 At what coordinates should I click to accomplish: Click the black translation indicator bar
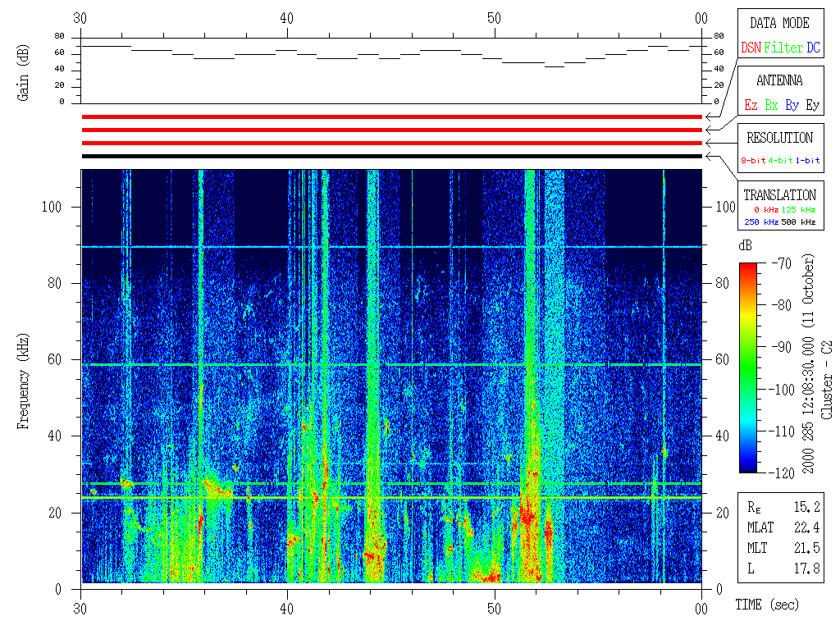pos(391,156)
